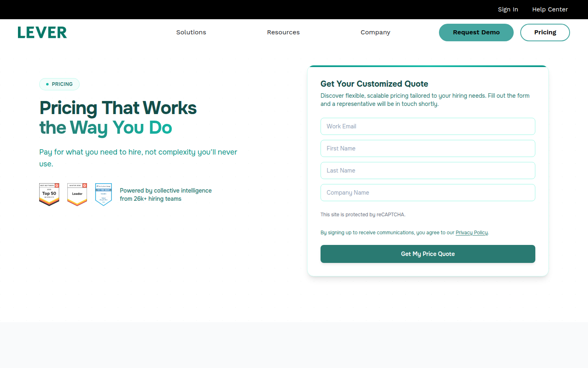Open the Resources menu
The width and height of the screenshot is (588, 368).
(x=283, y=32)
